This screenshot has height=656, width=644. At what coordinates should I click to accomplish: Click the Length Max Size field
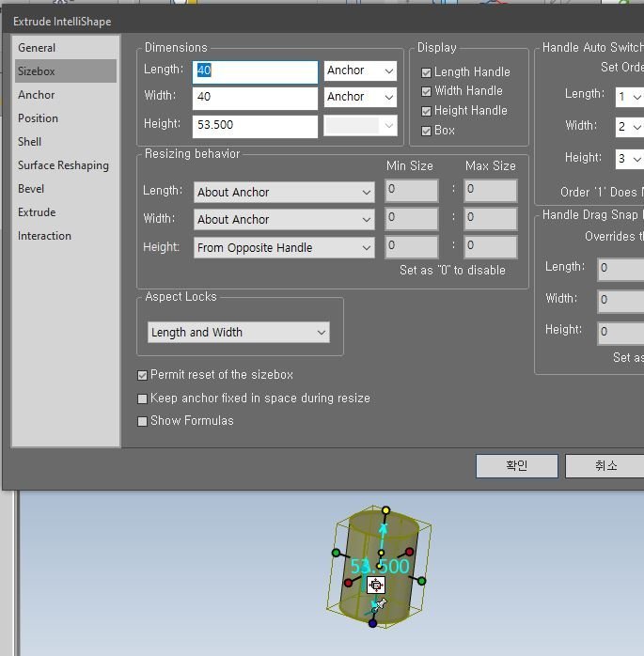coord(491,191)
